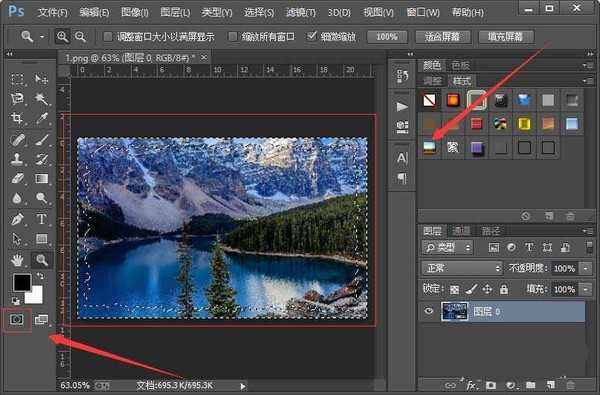Select the Crop tool

coord(17,118)
